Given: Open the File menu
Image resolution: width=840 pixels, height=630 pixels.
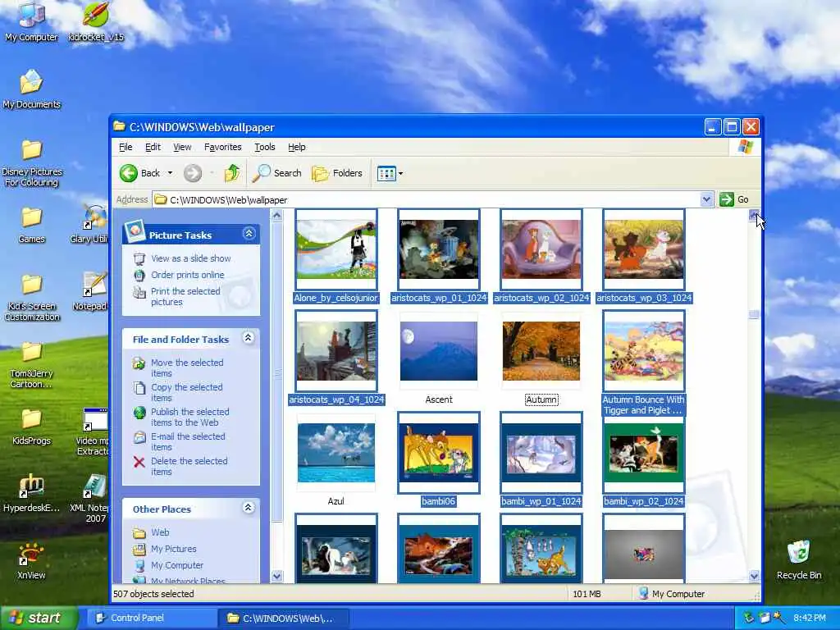Looking at the screenshot, I should point(126,147).
